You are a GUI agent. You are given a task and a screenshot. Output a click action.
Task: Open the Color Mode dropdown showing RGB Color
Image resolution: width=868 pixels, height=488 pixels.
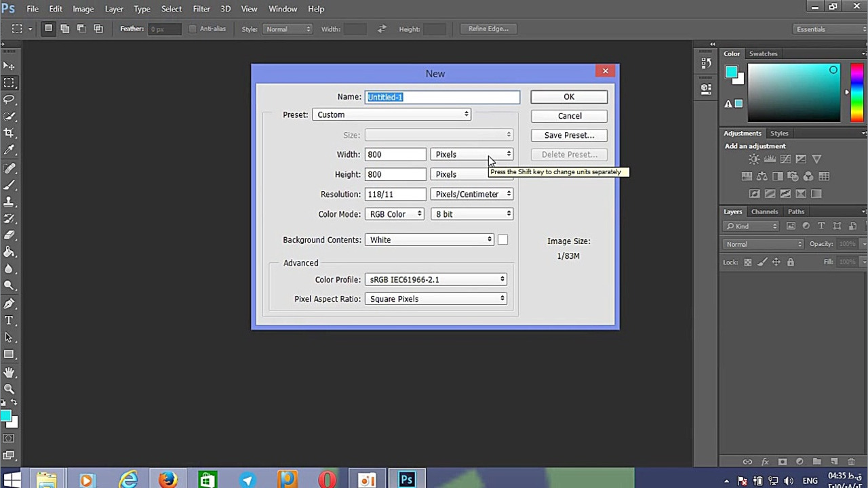395,214
